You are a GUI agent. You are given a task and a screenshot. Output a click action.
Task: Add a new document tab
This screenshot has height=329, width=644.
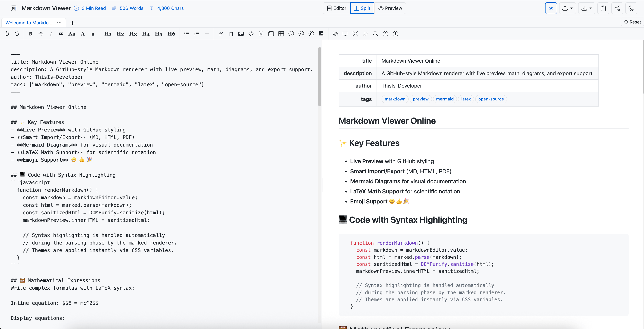pos(72,23)
